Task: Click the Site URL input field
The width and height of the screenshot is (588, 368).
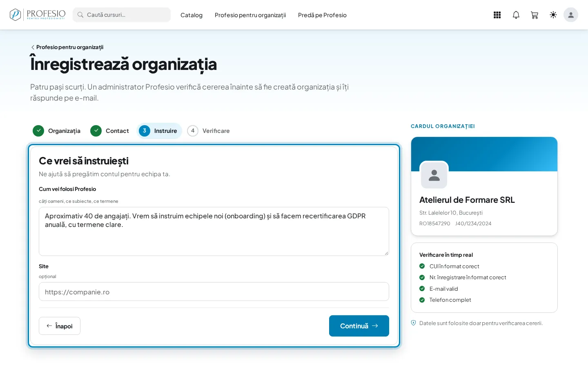Action: point(214,292)
